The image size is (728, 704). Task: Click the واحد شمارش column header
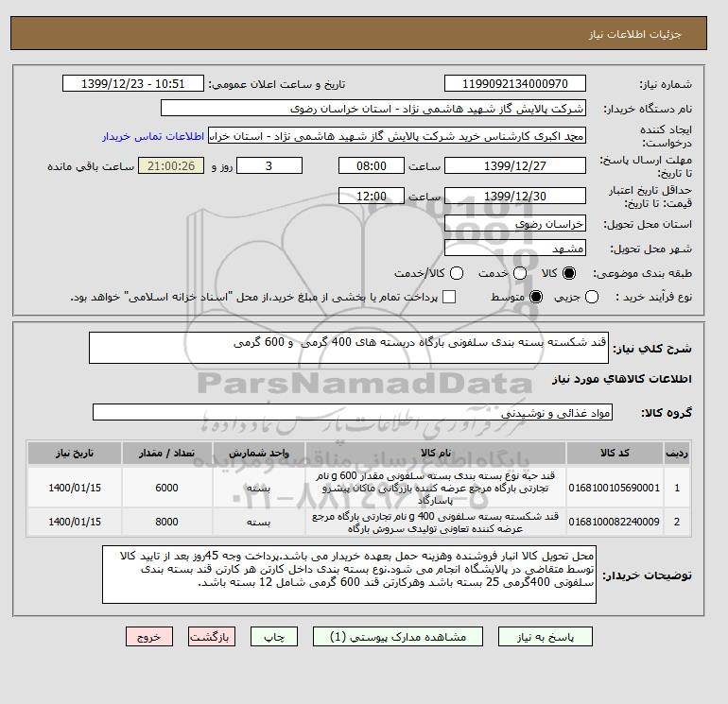pos(259,453)
